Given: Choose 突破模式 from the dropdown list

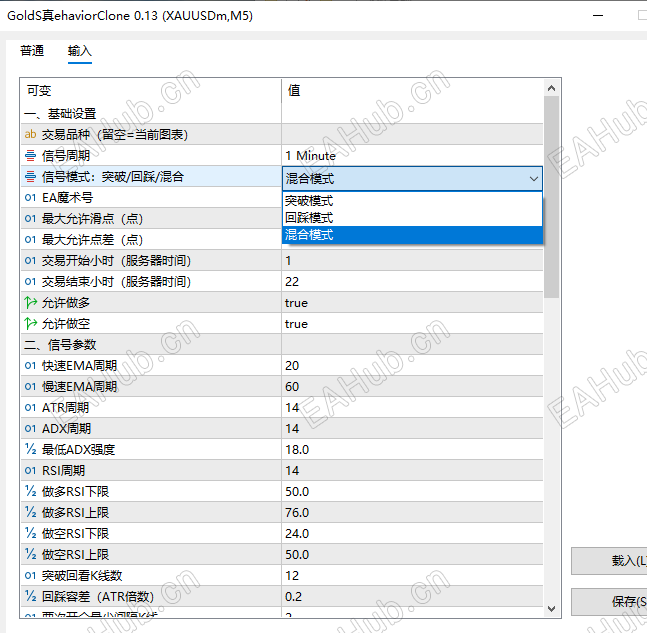Looking at the screenshot, I should (x=412, y=201).
